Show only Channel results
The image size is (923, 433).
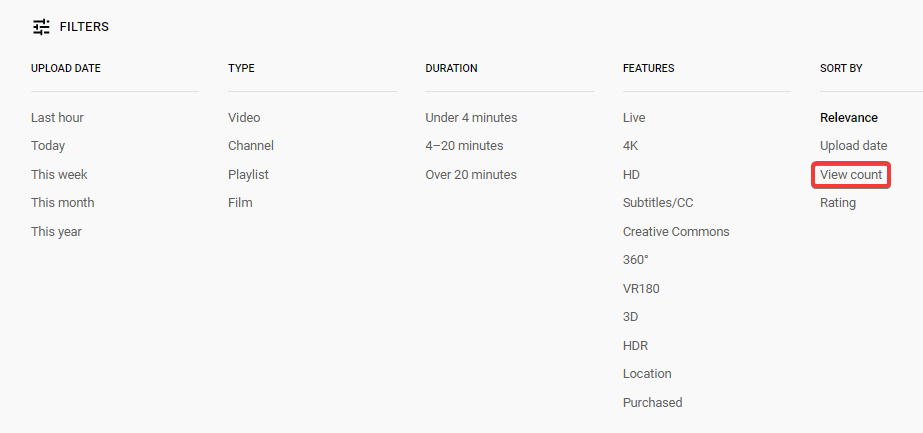(251, 146)
